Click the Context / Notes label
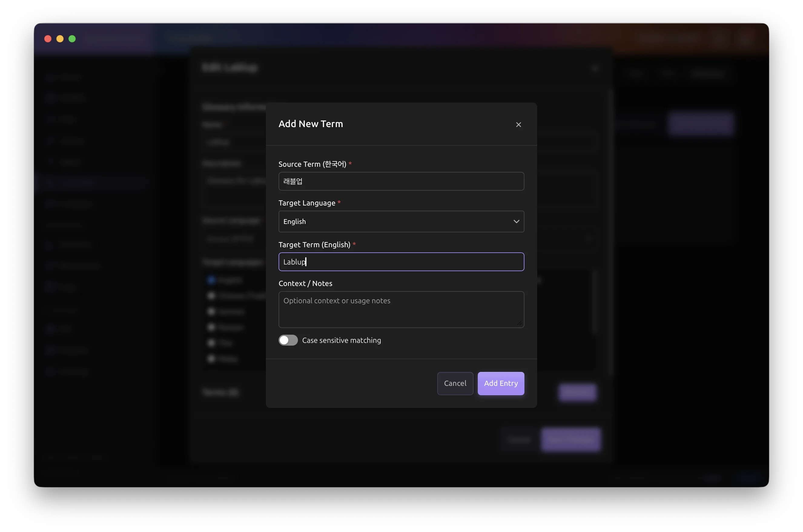The image size is (803, 532). point(305,283)
